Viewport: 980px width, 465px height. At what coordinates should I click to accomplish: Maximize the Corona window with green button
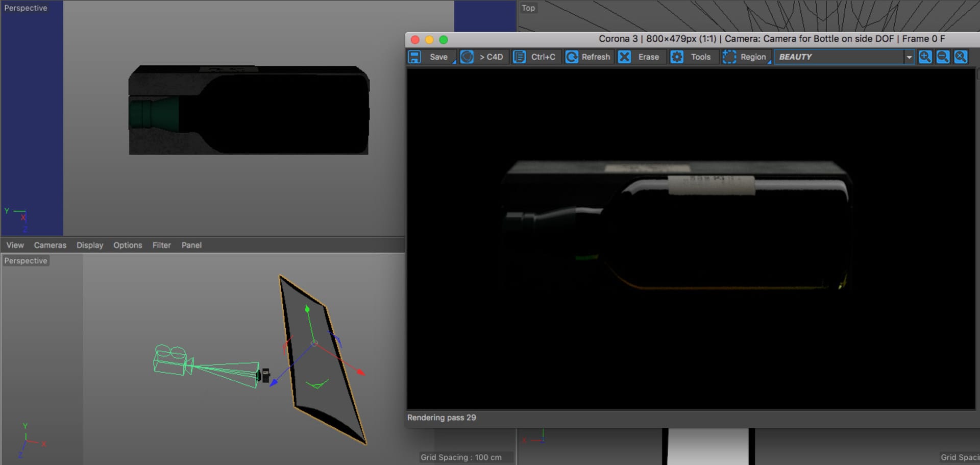click(444, 39)
